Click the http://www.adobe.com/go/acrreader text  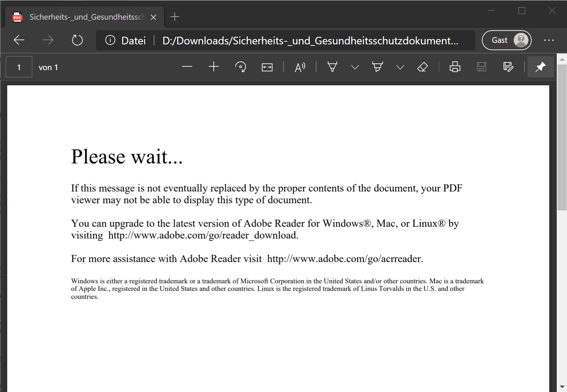pyautogui.click(x=343, y=259)
